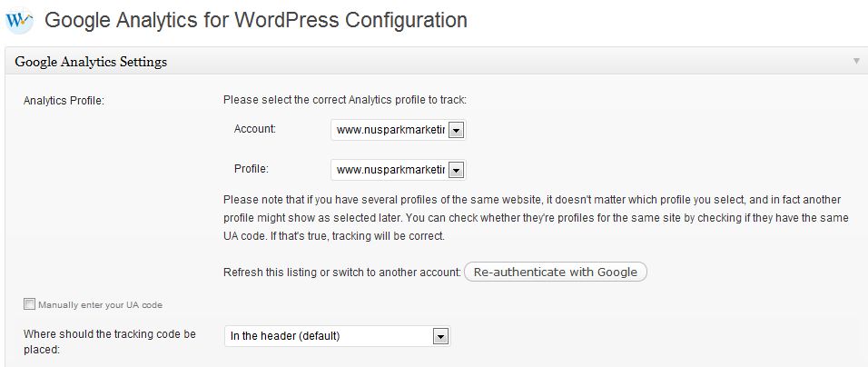
Task: Click the 'Where should the tracking code be placed' label
Action: [110, 342]
